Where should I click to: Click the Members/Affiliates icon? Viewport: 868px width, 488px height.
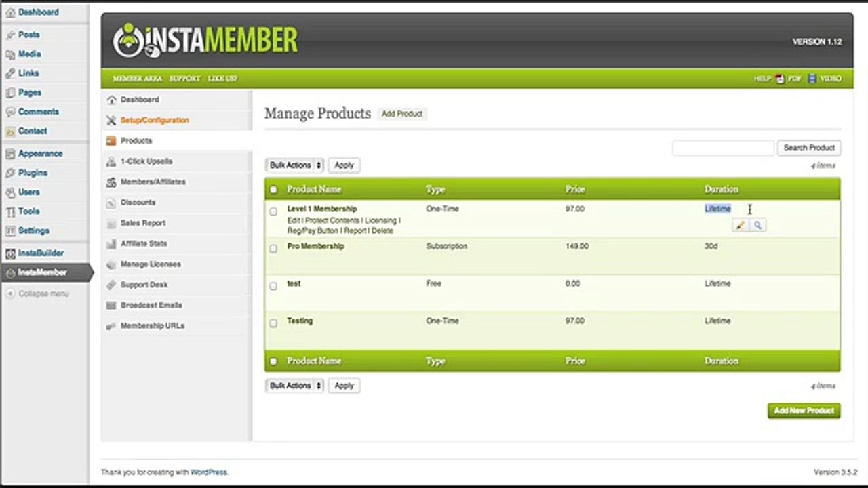pyautogui.click(x=111, y=182)
